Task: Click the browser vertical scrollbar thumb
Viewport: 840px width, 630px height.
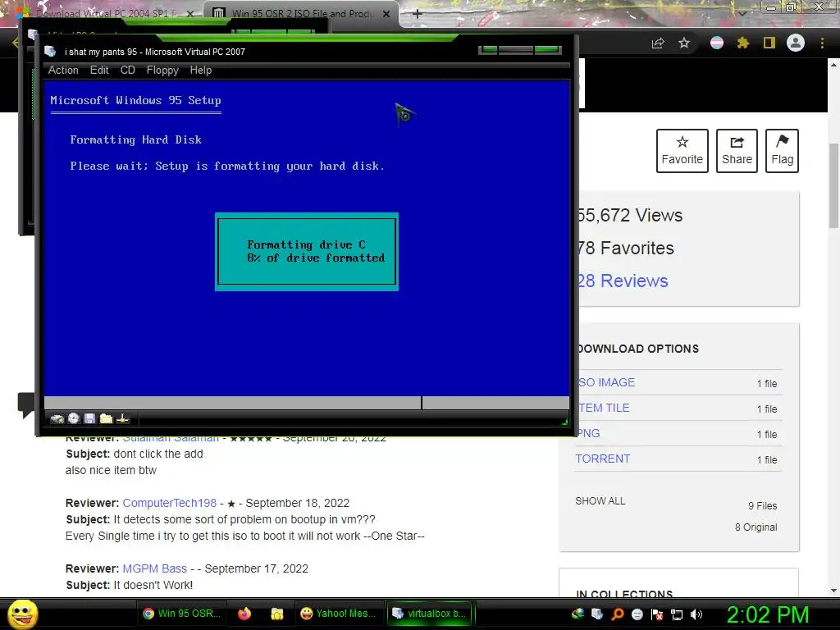Action: [x=833, y=186]
